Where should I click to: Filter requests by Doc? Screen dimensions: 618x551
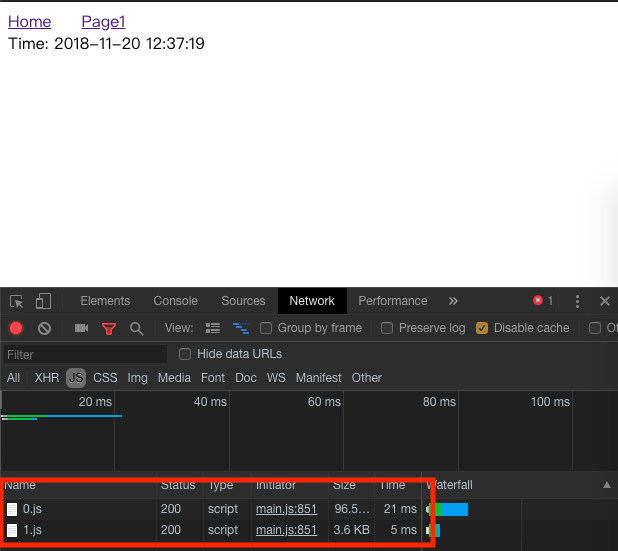tap(246, 378)
